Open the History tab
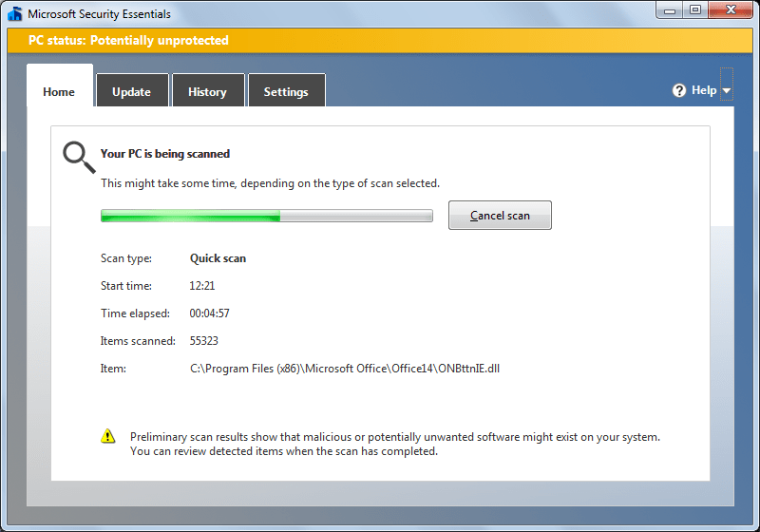 point(207,91)
